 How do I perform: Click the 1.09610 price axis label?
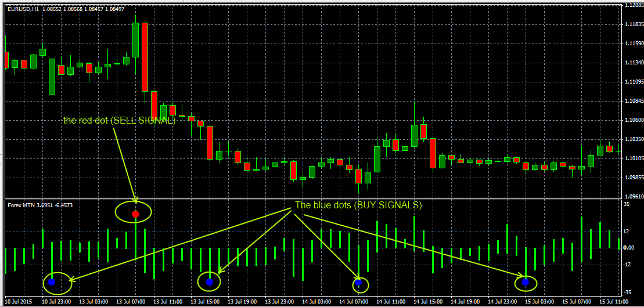click(633, 196)
